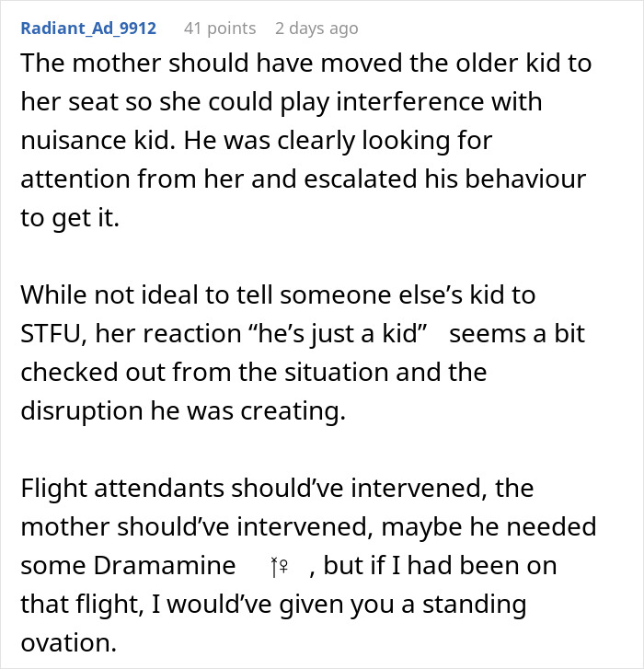Click the female sign emoji after Dramamine
The width and height of the screenshot is (644, 669).
click(x=277, y=567)
